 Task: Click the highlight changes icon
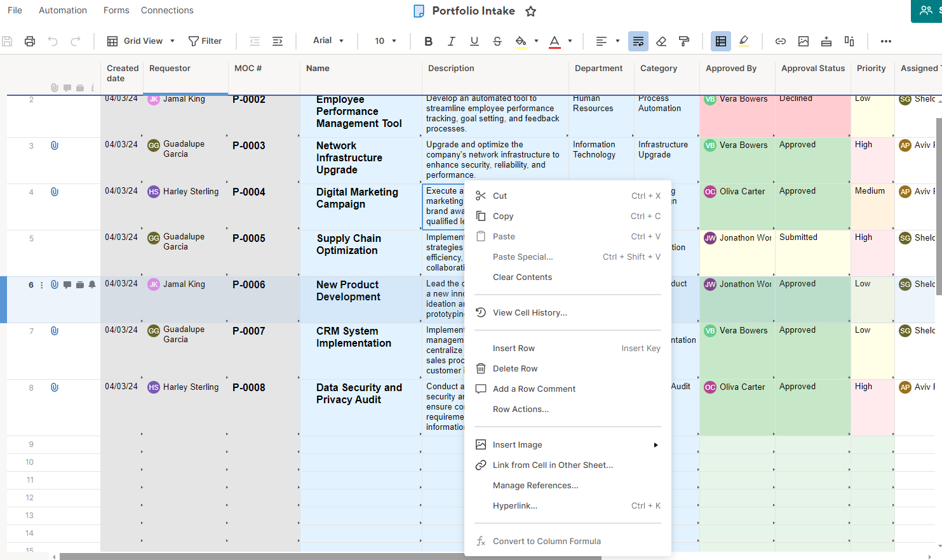coord(744,41)
